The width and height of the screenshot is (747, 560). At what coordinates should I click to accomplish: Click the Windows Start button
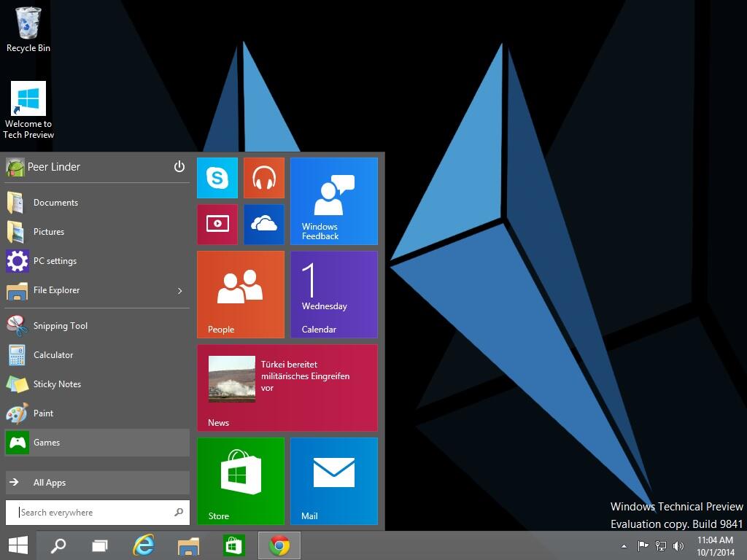tap(18, 545)
